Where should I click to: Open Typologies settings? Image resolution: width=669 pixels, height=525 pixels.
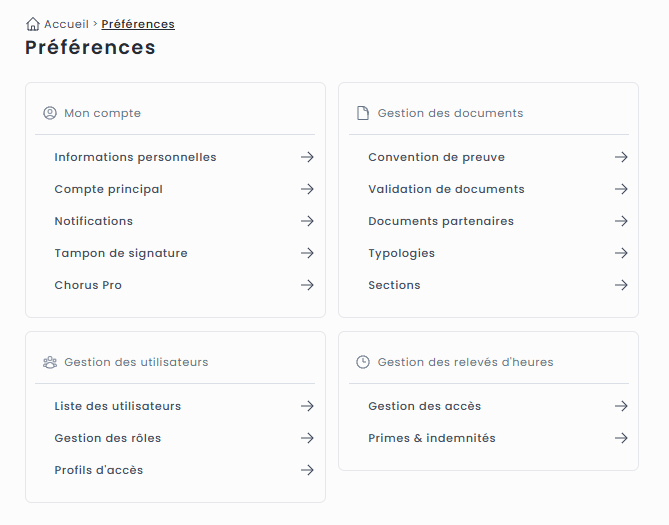point(401,253)
